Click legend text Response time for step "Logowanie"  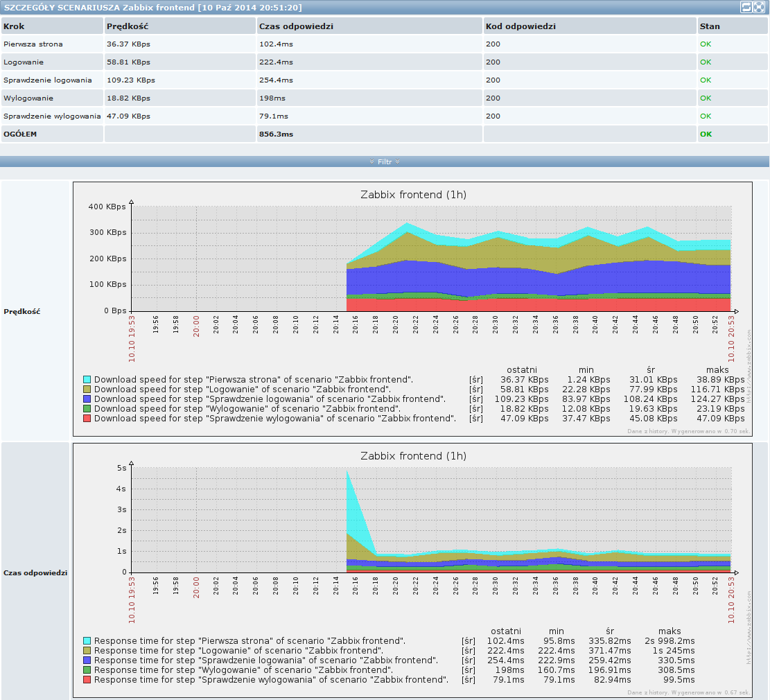click(238, 650)
